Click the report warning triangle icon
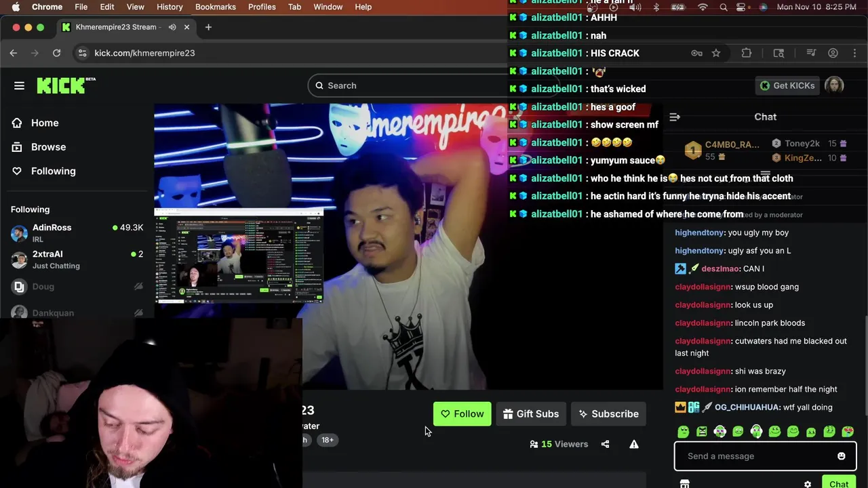The width and height of the screenshot is (868, 488). [x=634, y=445]
